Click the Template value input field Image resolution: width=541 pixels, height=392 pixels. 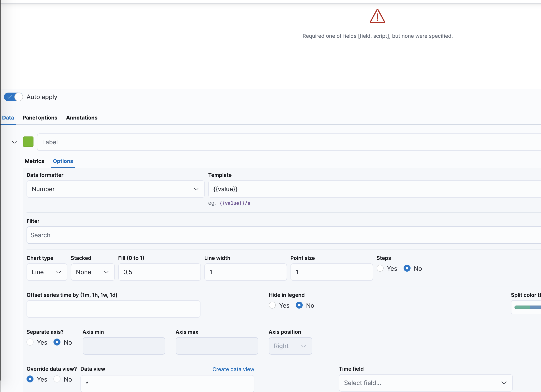(374, 189)
